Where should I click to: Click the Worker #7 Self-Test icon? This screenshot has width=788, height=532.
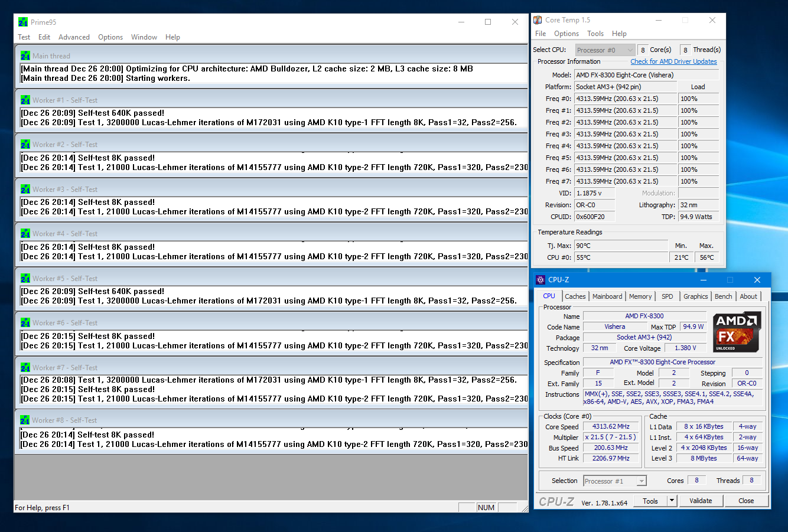(x=25, y=367)
